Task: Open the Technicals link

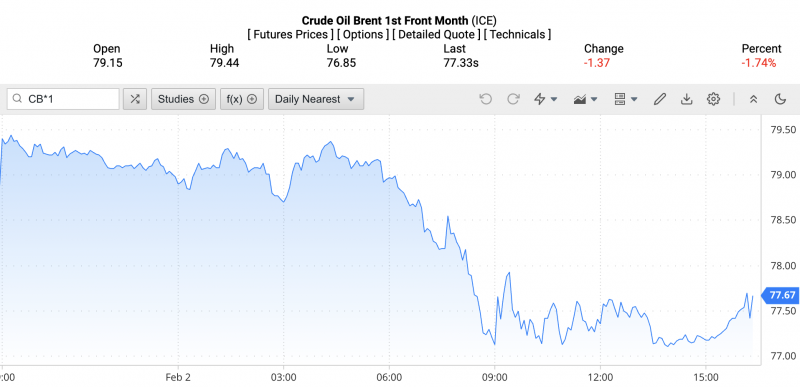Action: [517, 35]
